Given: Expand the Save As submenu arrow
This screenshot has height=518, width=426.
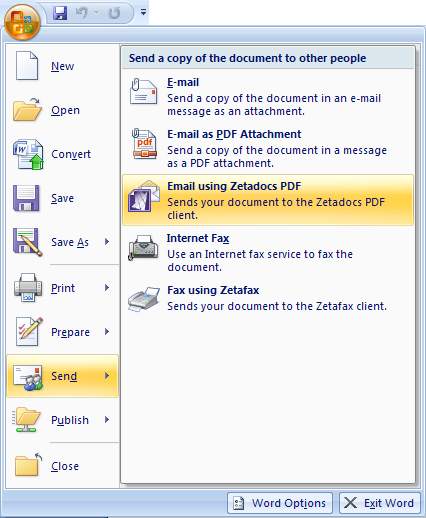Looking at the screenshot, I should pos(107,242).
